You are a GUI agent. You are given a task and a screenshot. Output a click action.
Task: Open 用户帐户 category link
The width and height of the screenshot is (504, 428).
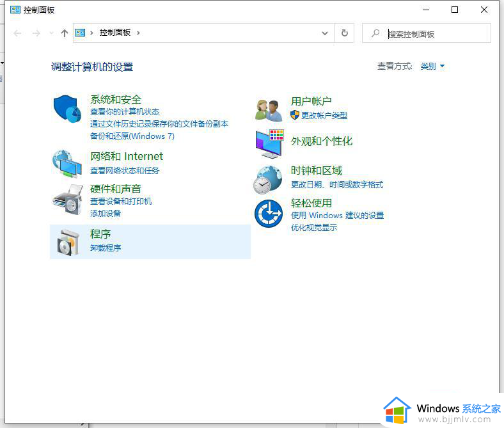click(x=311, y=101)
